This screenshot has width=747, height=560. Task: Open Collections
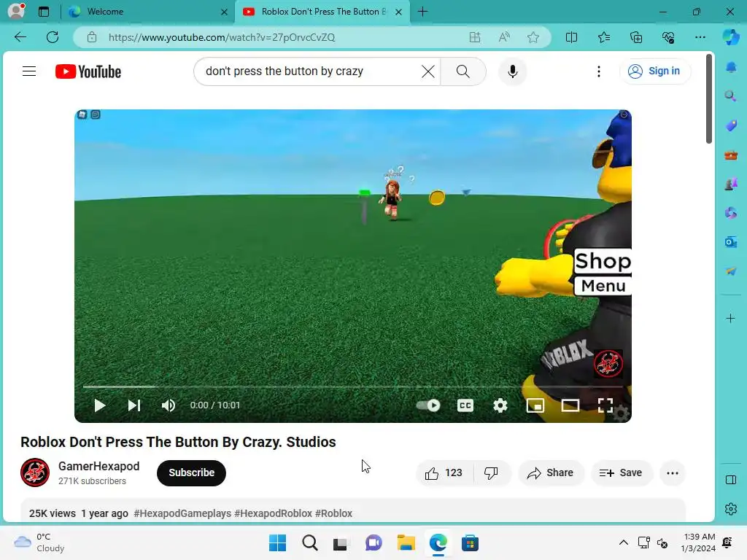click(x=636, y=37)
